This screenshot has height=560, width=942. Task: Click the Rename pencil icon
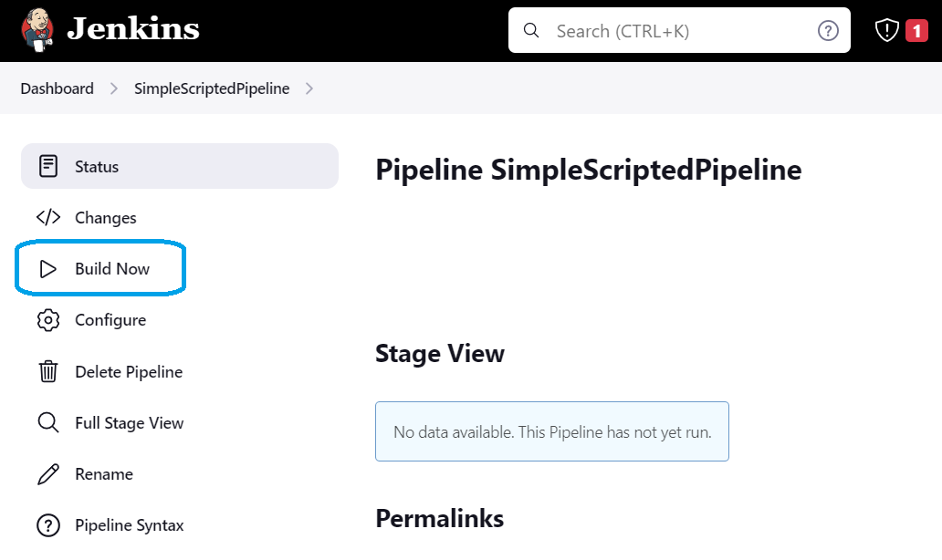tap(48, 474)
